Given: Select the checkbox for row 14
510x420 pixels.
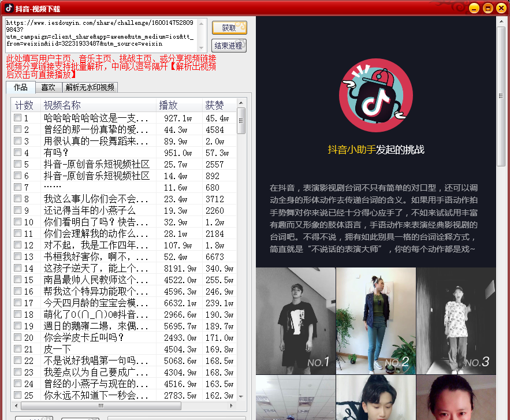Looking at the screenshot, I should tap(17, 267).
